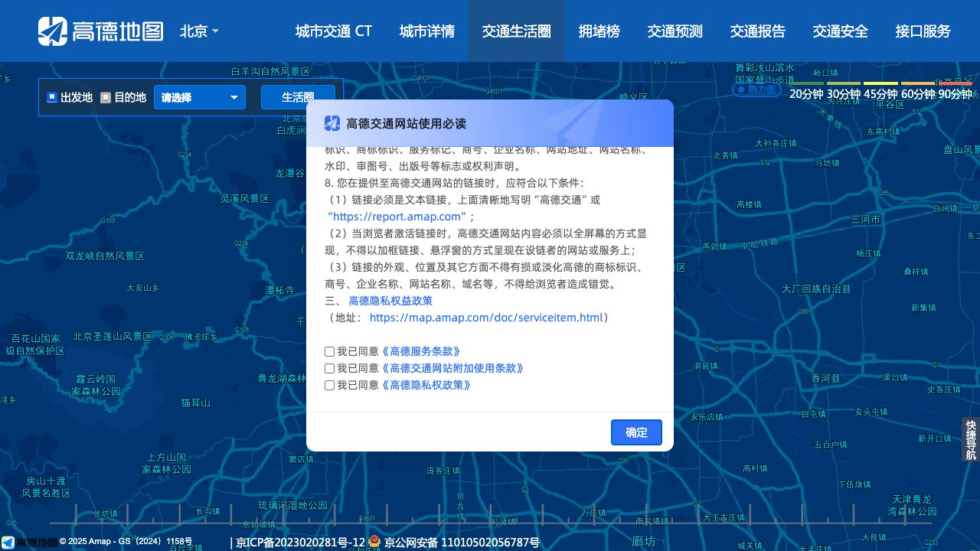
Task: Click the Amap logo at bottom-left corner
Action: [8, 542]
